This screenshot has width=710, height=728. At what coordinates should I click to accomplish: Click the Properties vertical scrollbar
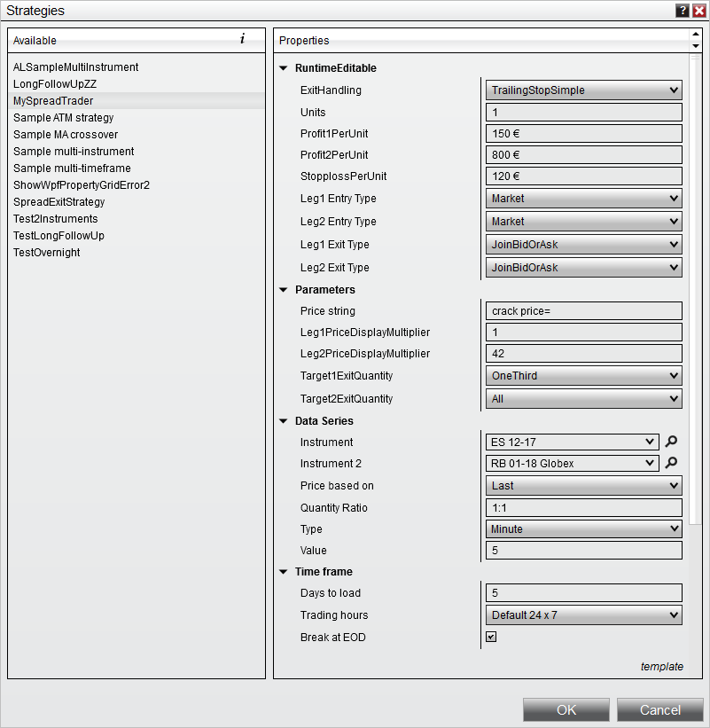[x=695, y=290]
